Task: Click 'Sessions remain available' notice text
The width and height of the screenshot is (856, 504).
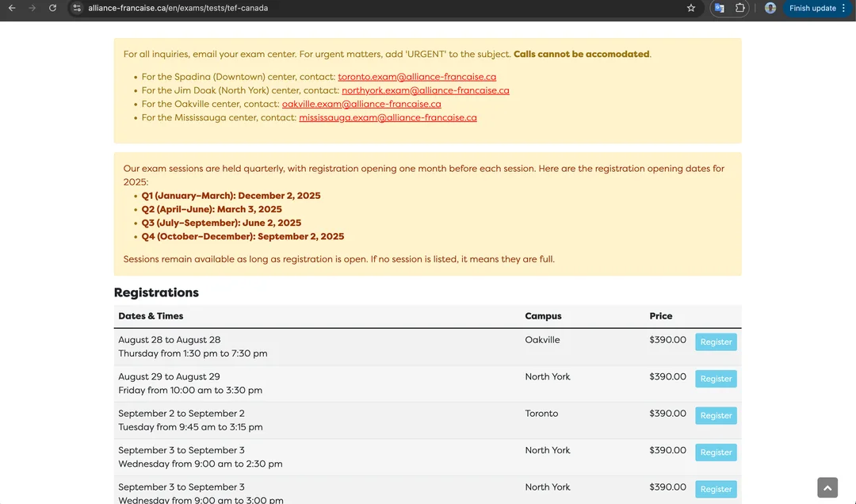Action: 338,259
